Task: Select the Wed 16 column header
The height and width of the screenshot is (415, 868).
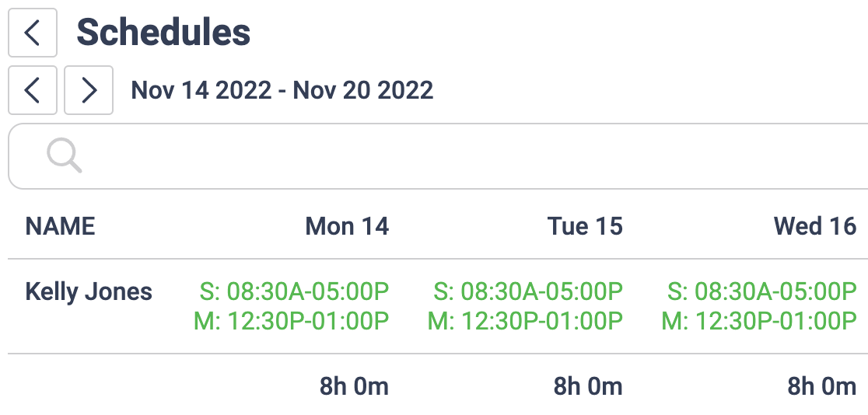Action: point(814,226)
